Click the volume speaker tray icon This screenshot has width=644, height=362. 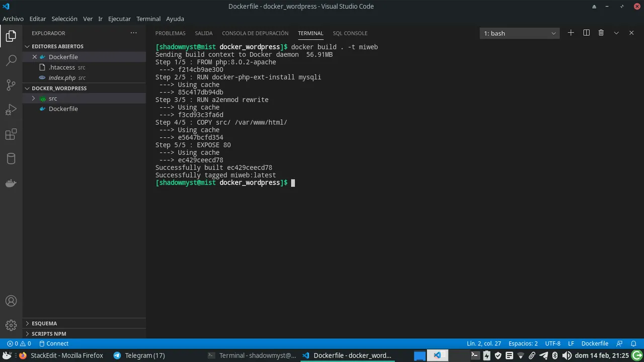coord(567,355)
